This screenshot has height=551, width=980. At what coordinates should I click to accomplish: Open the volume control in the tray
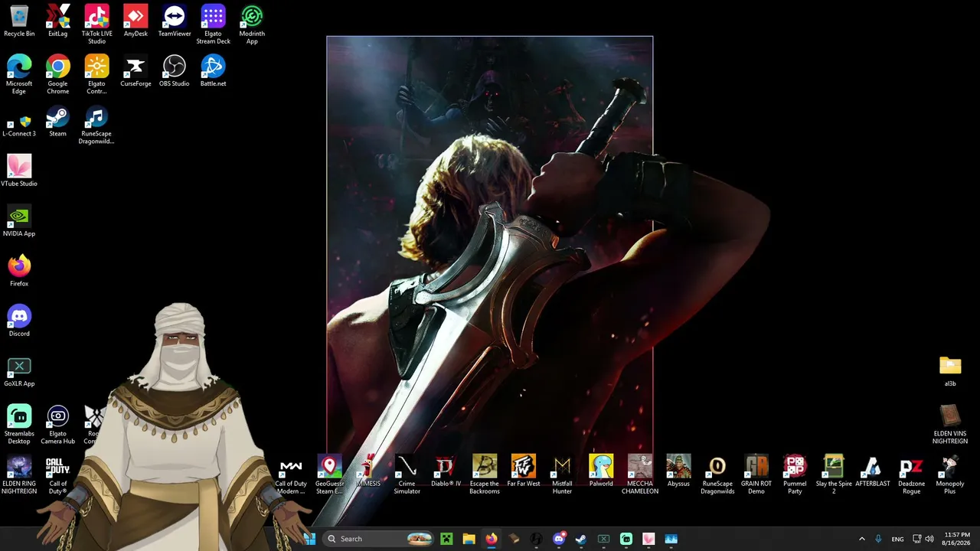click(929, 539)
